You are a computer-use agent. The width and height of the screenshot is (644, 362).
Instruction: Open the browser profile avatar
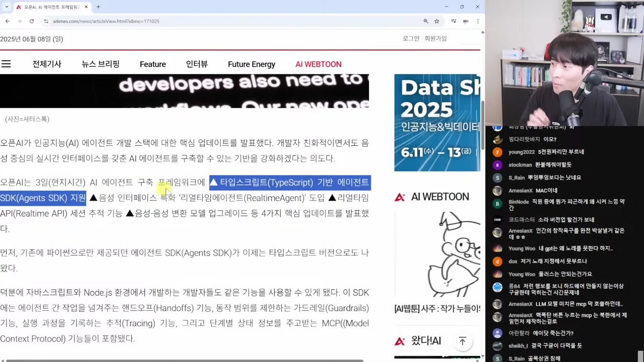(x=466, y=21)
